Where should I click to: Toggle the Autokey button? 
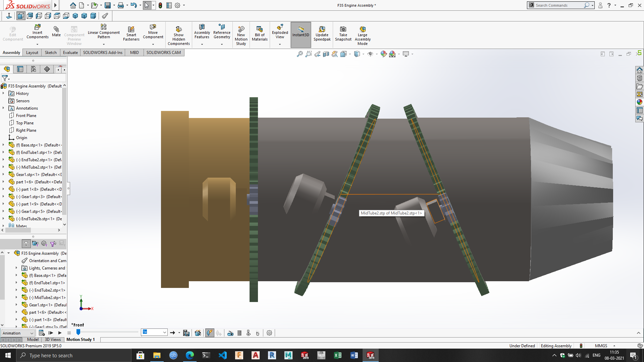pos(210,333)
